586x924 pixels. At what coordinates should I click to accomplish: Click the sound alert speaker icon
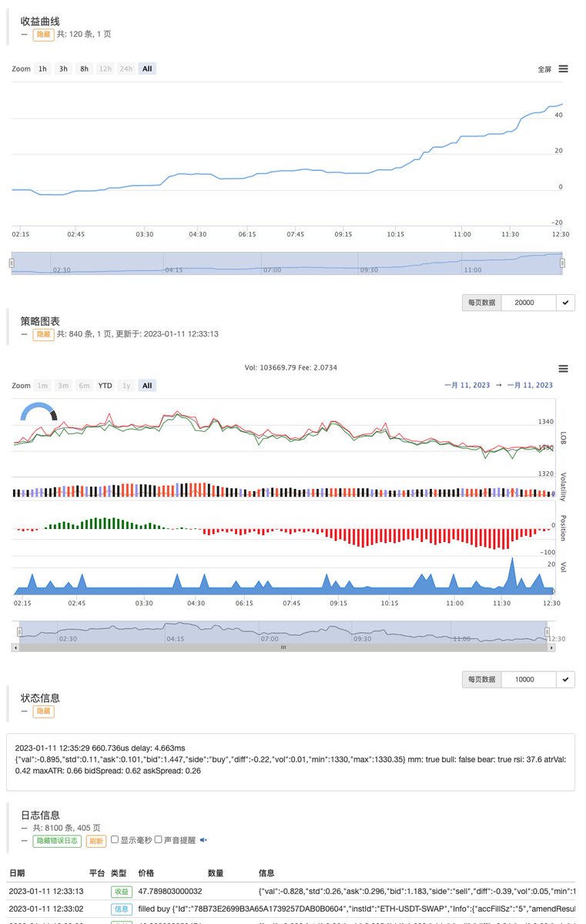203,840
